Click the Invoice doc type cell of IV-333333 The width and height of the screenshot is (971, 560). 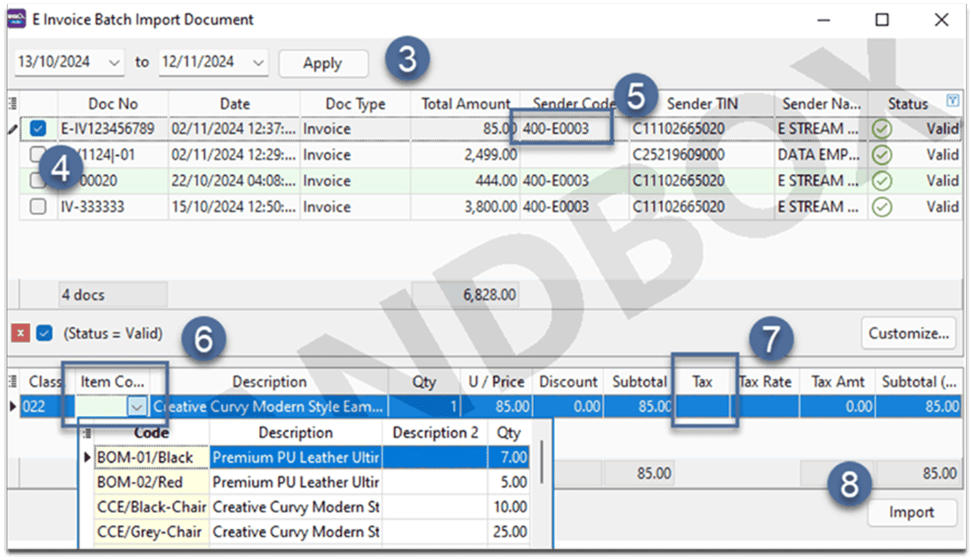pos(355,207)
